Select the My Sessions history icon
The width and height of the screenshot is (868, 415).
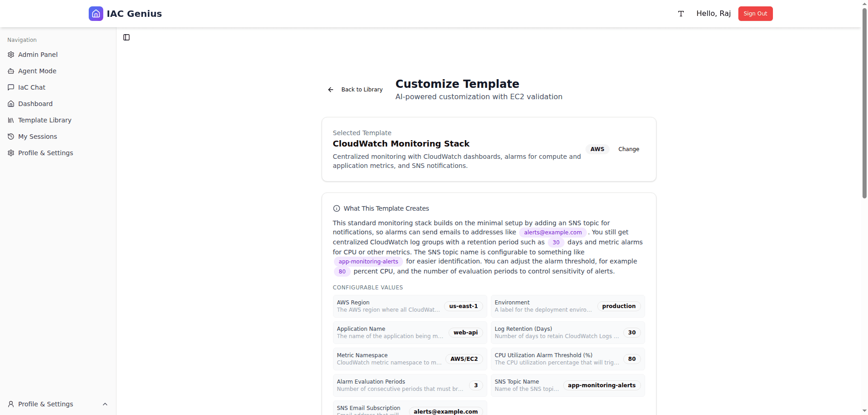pyautogui.click(x=11, y=137)
